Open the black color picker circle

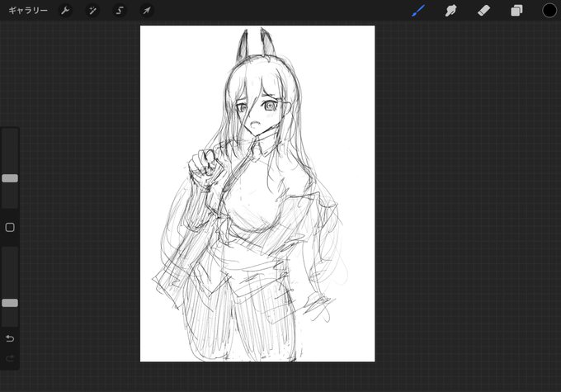[549, 11]
